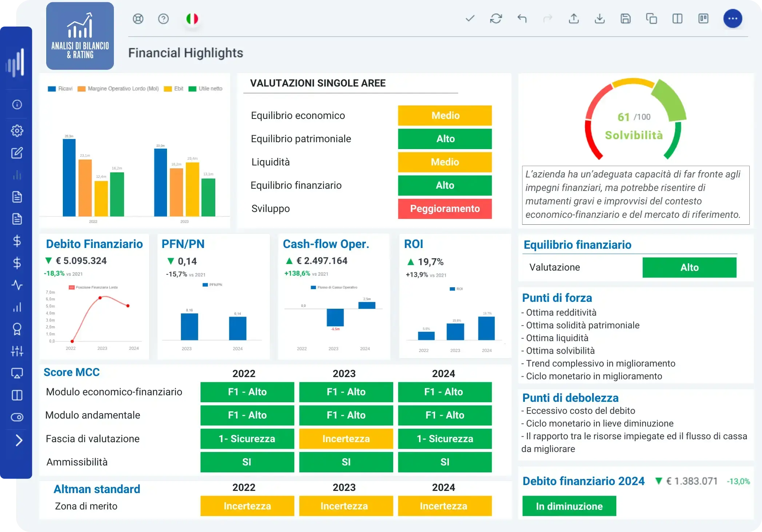Click the Cash-flow Oper. card title

coord(326,244)
